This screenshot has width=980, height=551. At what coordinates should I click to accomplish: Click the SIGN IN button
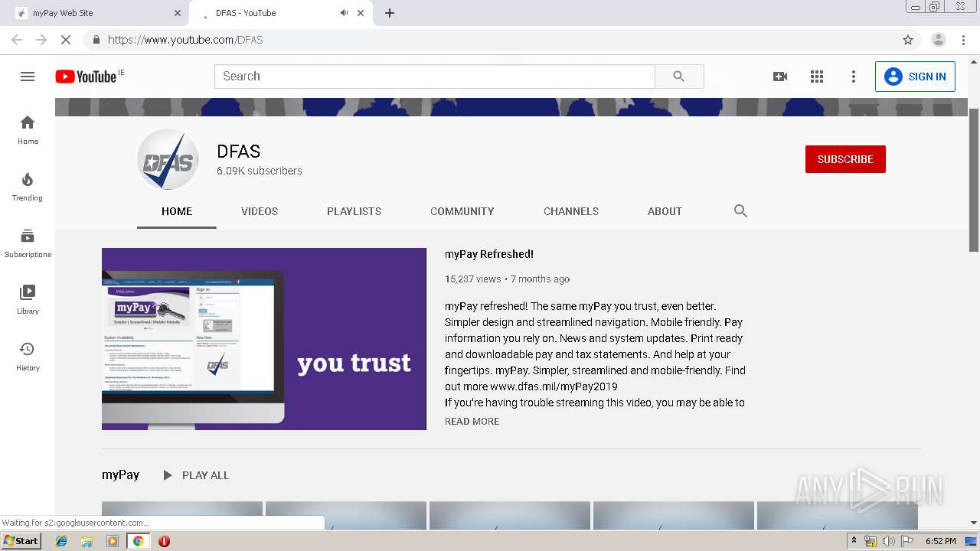(x=915, y=77)
